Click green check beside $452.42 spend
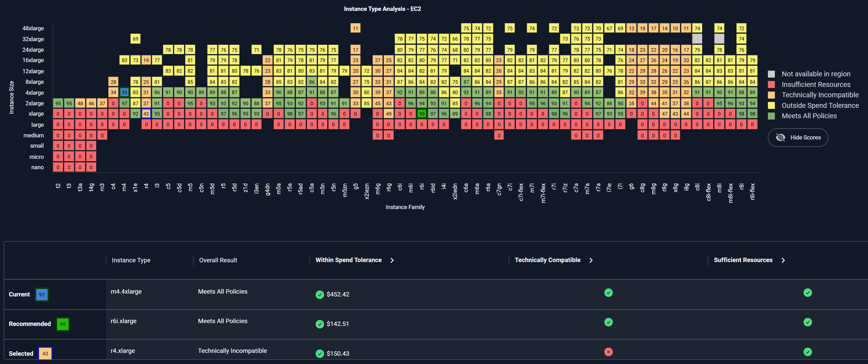This screenshot has height=364, width=868. (x=320, y=295)
